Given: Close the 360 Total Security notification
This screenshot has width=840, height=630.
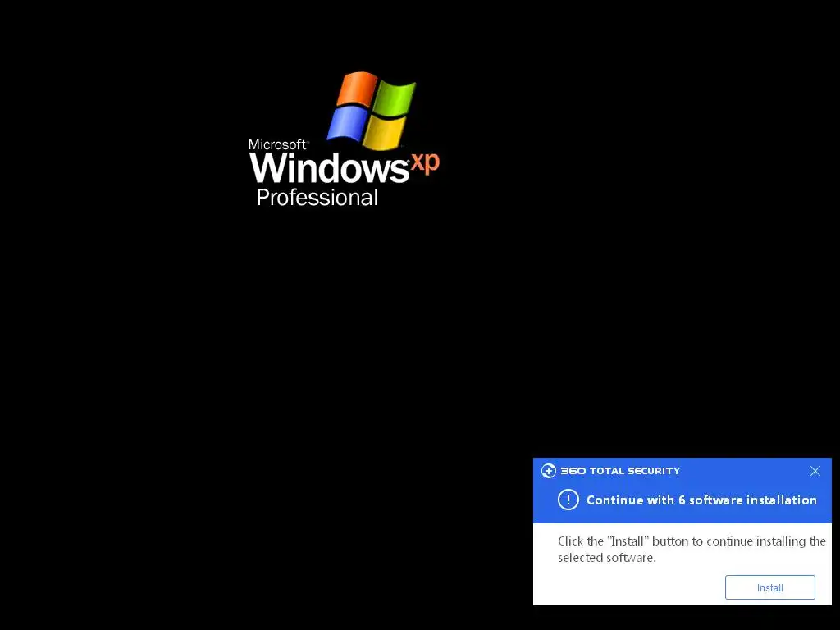Looking at the screenshot, I should pos(815,471).
